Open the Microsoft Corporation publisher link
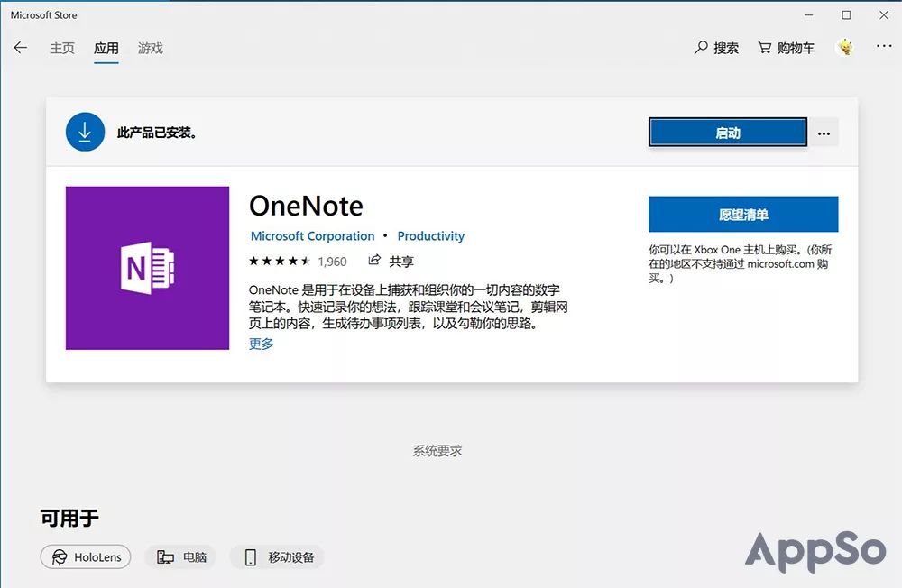The height and width of the screenshot is (588, 902). point(312,236)
